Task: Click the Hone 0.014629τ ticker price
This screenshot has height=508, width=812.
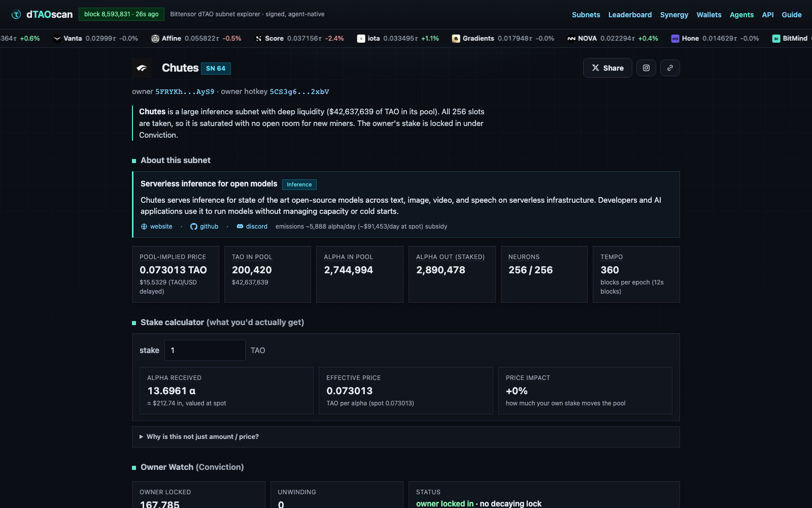Action: click(720, 39)
